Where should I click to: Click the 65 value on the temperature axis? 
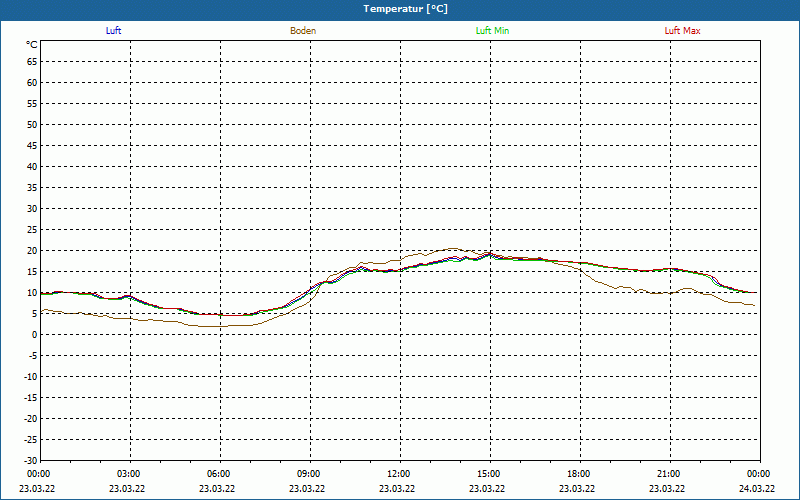(x=32, y=62)
